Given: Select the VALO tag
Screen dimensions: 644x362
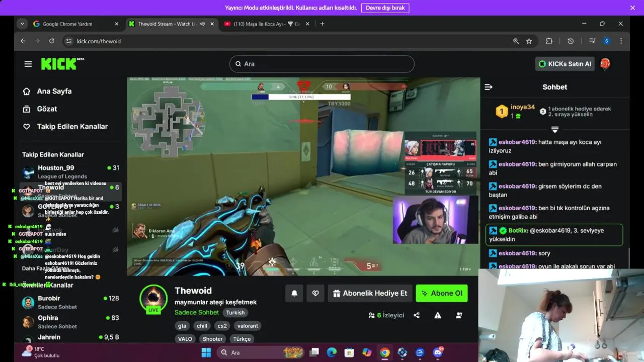Looking at the screenshot, I should 185,339.
